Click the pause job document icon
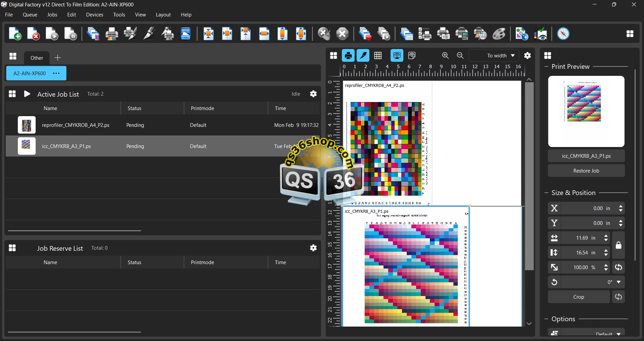 [71, 34]
